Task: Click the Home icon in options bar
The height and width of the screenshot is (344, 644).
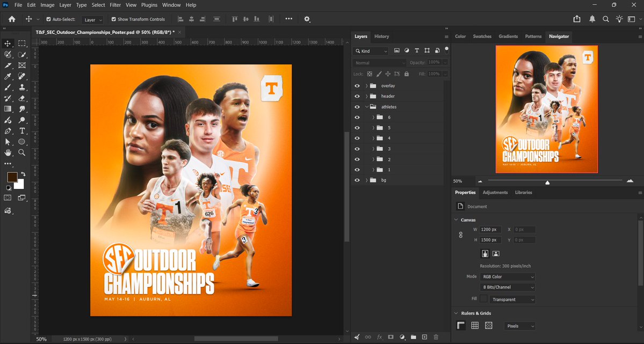Action: tap(12, 19)
